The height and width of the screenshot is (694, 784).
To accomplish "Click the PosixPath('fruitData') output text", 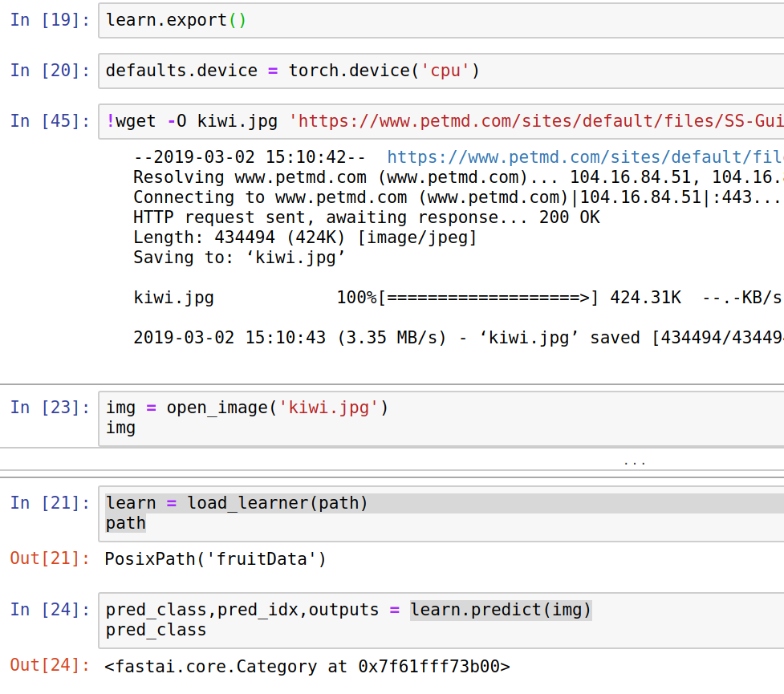I will pyautogui.click(x=215, y=558).
